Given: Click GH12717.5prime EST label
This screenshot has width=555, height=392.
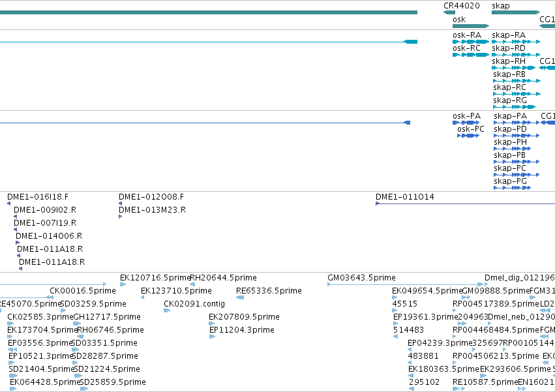Looking at the screenshot, I should pos(107,317).
